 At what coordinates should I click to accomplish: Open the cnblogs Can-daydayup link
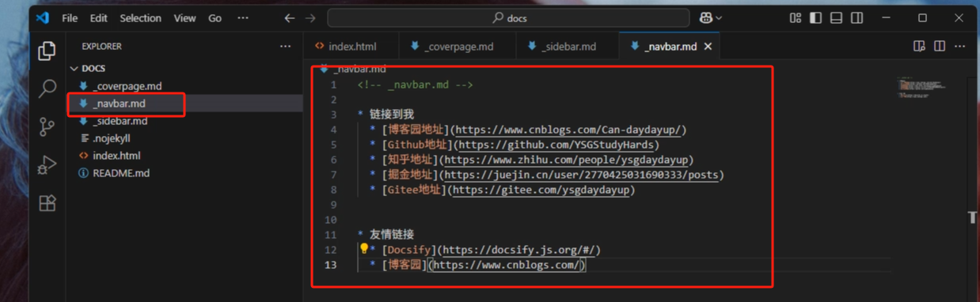click(568, 130)
